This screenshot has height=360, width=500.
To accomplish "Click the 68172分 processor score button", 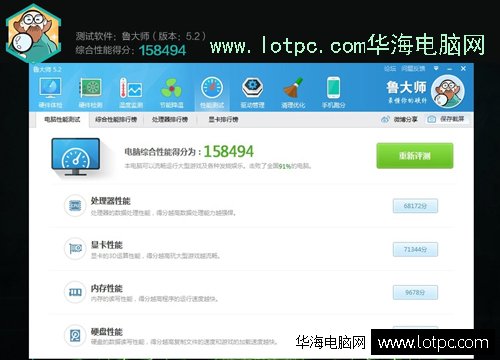I will 415,206.
